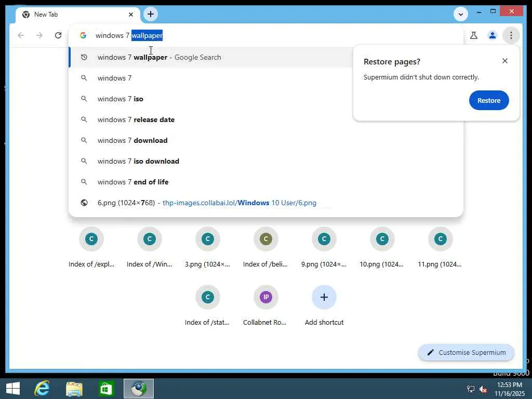Open the 9.png shortcut tile
This screenshot has width=532, height=399.
tap(324, 248)
